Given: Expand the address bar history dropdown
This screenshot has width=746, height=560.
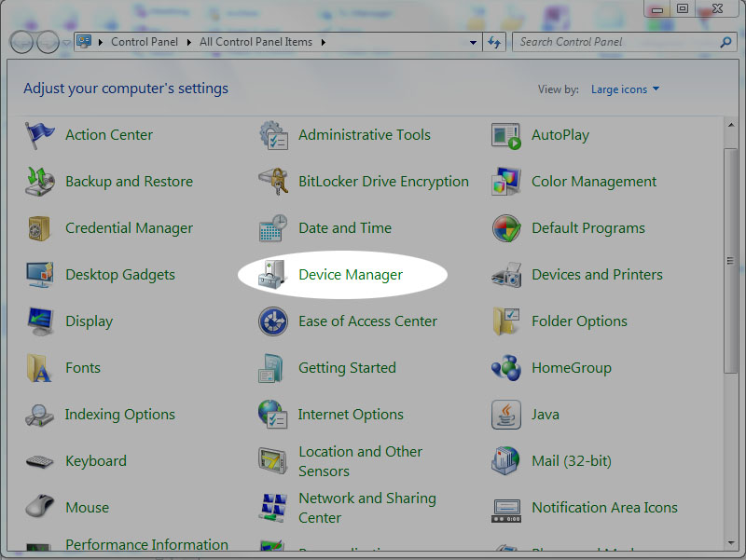Looking at the screenshot, I should click(473, 42).
